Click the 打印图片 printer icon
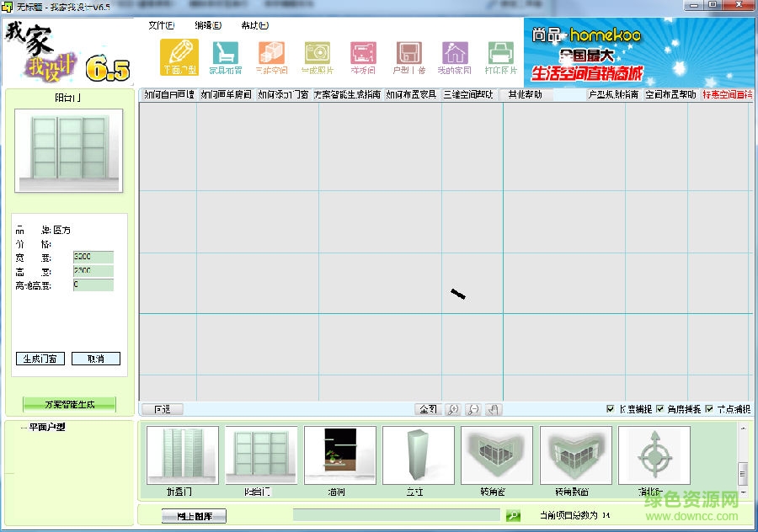The height and width of the screenshot is (532, 758). [x=499, y=56]
